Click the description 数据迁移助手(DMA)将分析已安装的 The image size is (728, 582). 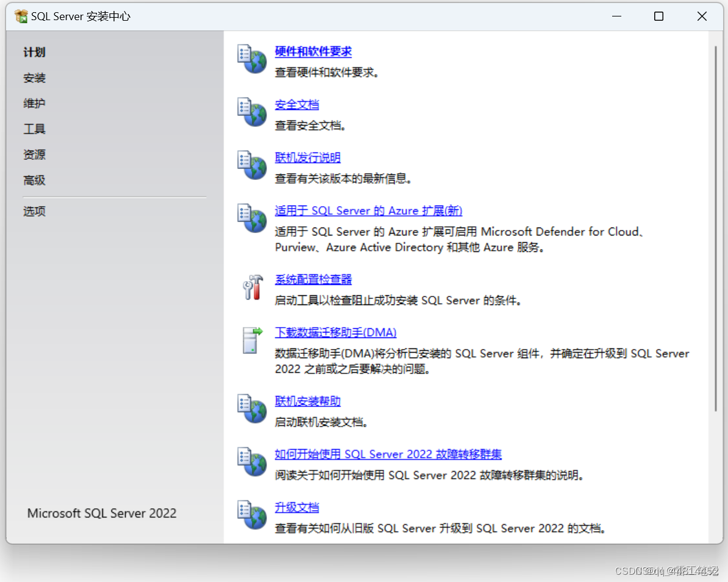pos(482,361)
